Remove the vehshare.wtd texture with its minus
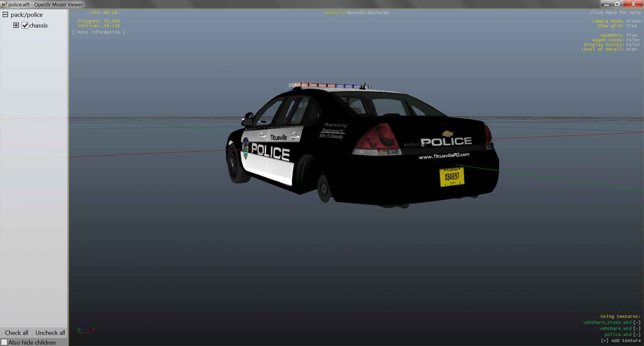 637,329
